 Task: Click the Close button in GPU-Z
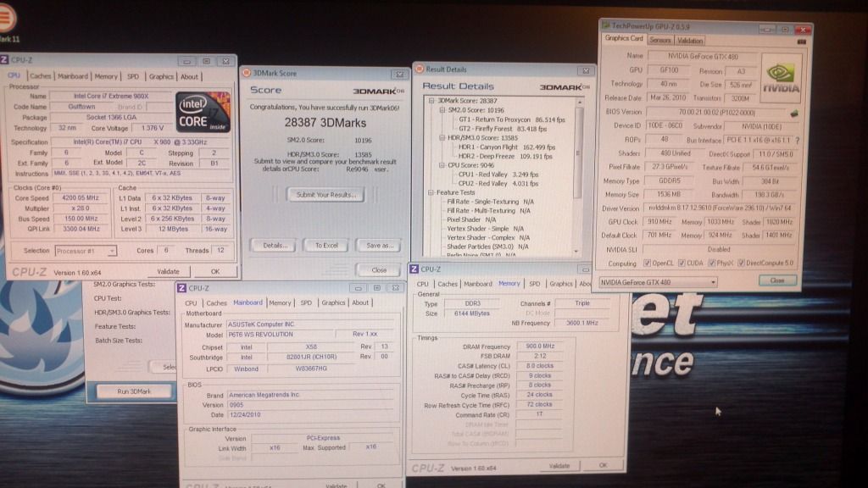click(777, 280)
